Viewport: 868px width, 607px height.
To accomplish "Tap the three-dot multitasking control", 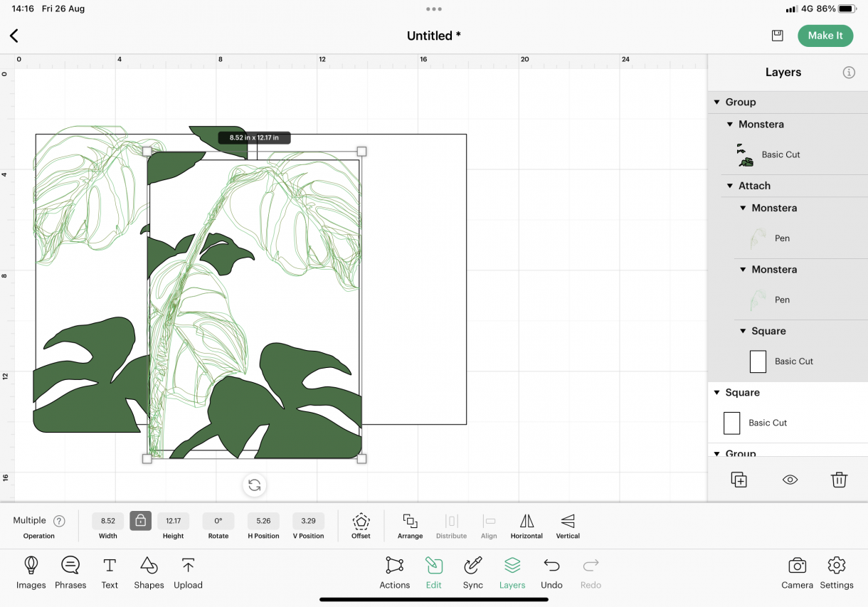I will (434, 9).
